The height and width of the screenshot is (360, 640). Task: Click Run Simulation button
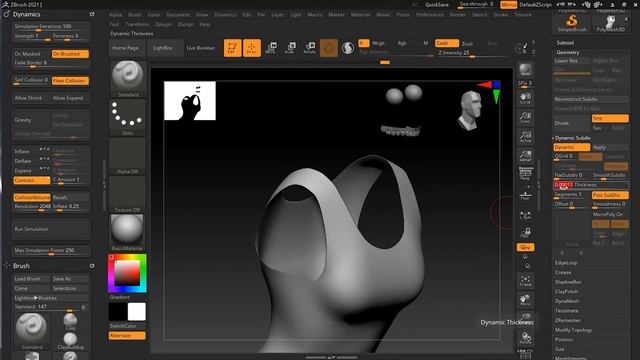click(51, 229)
